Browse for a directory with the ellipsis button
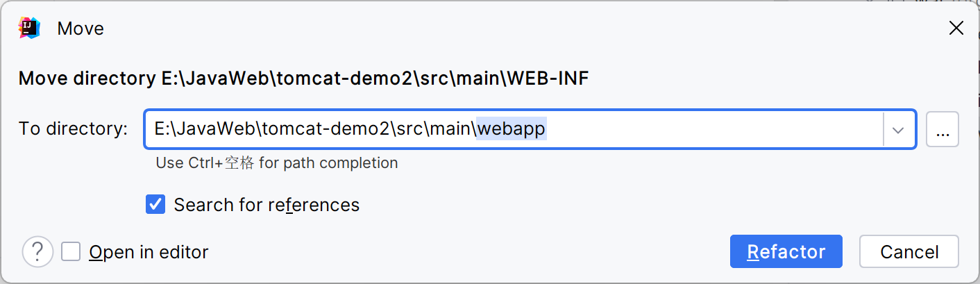Viewport: 980px width, 284px height. (942, 129)
